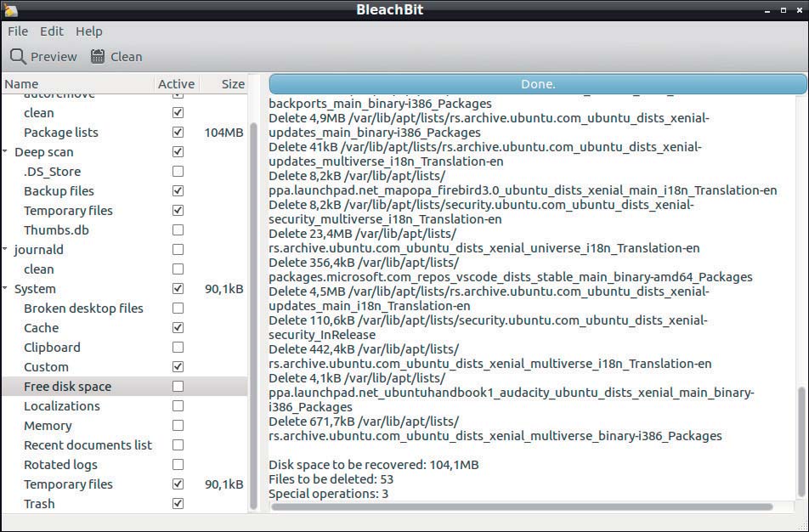Click the 'Delete 4,9MB' log entry
Viewport: 809px width, 532px height.
pyautogui.click(x=489, y=126)
